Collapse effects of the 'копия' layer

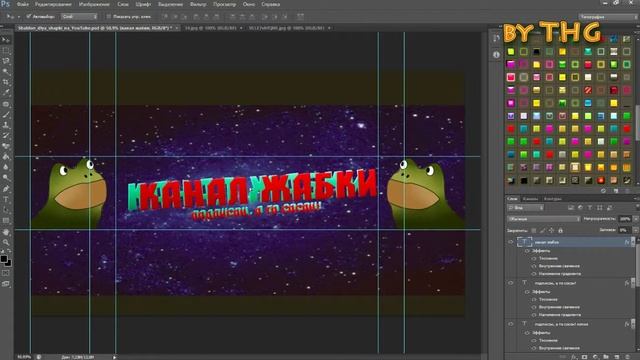[633, 324]
